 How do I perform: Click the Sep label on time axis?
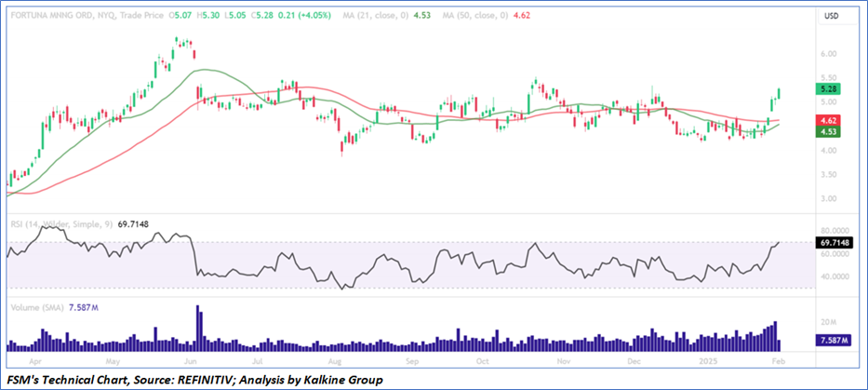click(413, 360)
